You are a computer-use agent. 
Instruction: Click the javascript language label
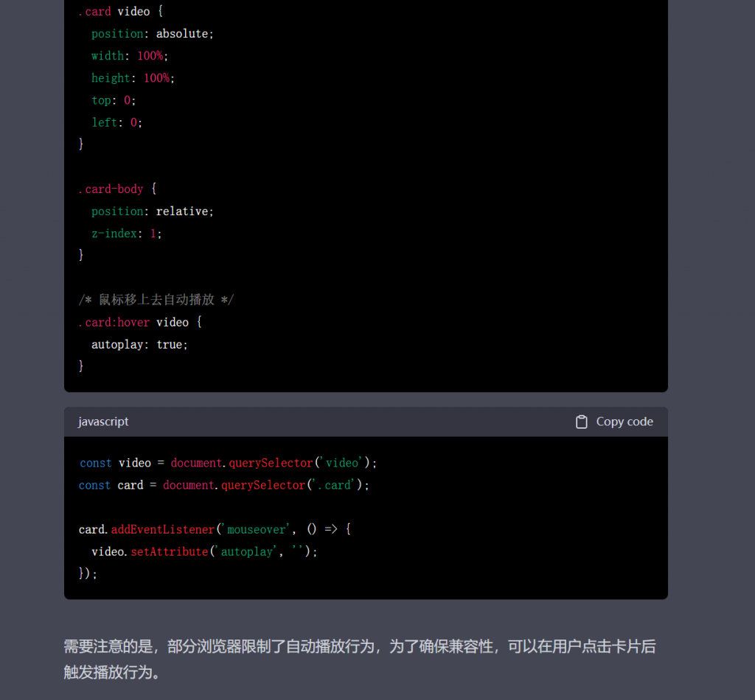tap(103, 421)
